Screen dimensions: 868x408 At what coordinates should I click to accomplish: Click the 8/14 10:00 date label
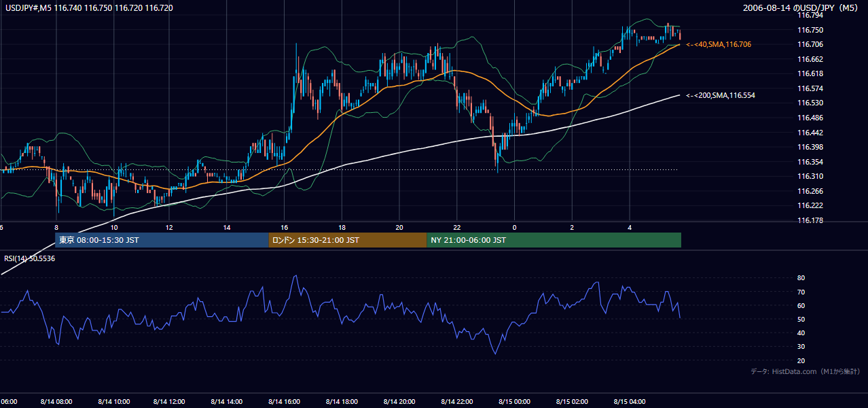click(x=114, y=402)
